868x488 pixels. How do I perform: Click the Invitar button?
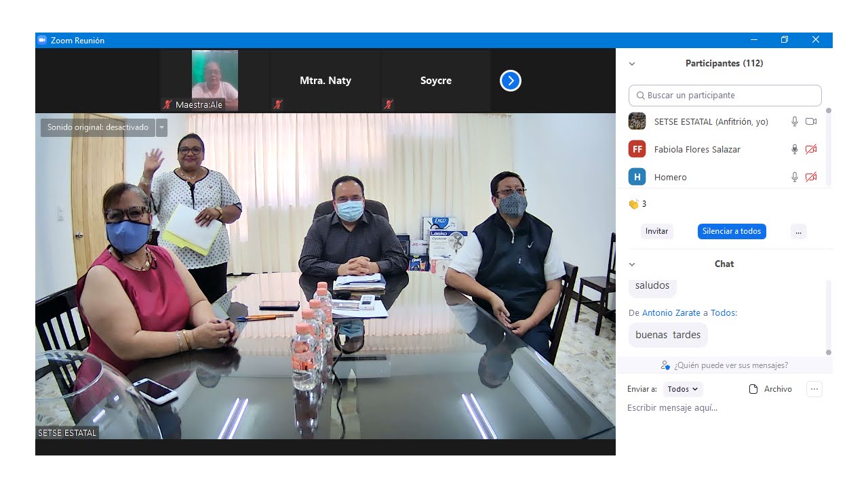[656, 231]
